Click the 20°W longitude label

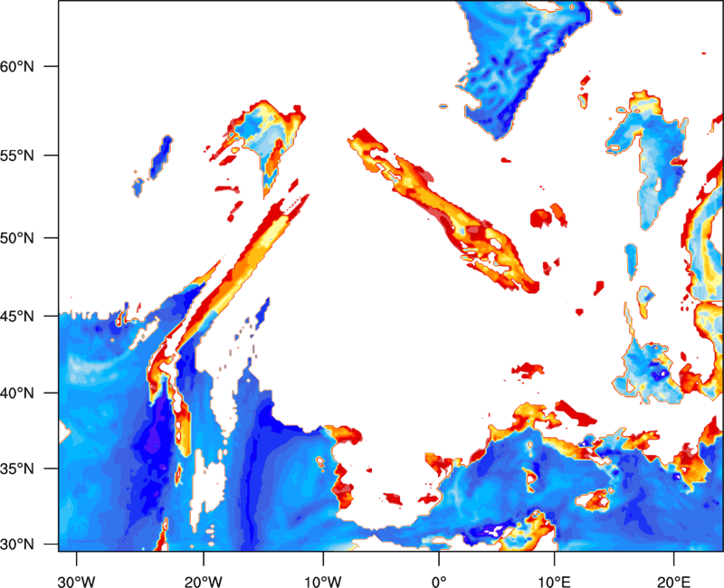pyautogui.click(x=203, y=582)
